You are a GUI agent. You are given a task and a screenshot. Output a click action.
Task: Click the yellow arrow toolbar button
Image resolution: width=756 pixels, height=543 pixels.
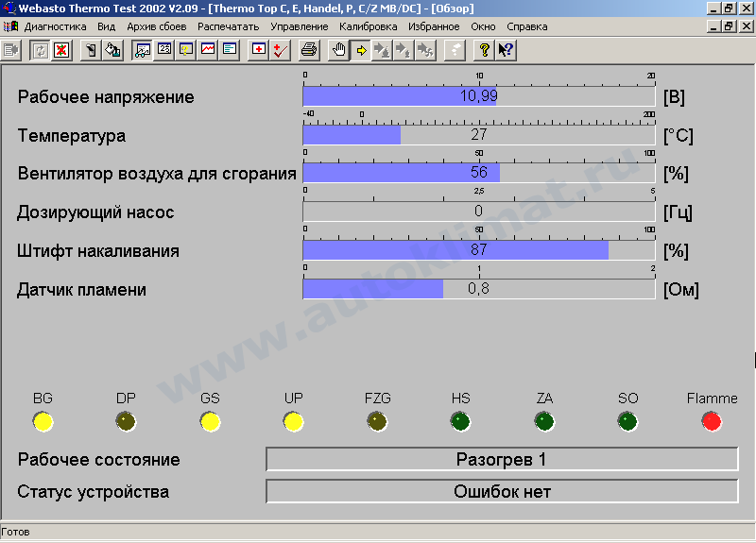pos(361,50)
